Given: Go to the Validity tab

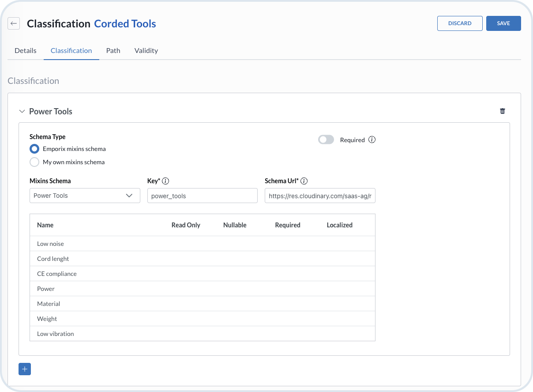Looking at the screenshot, I should coord(146,50).
